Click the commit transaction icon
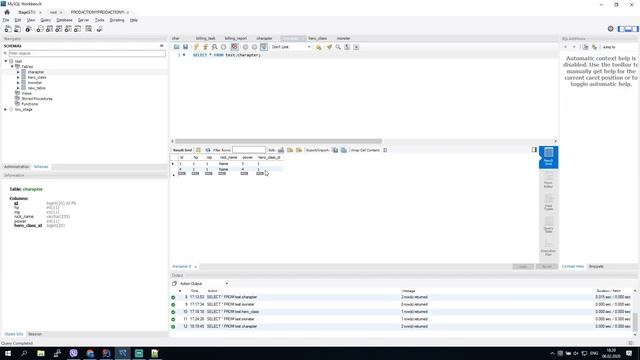640x360 pixels. pos(245,47)
